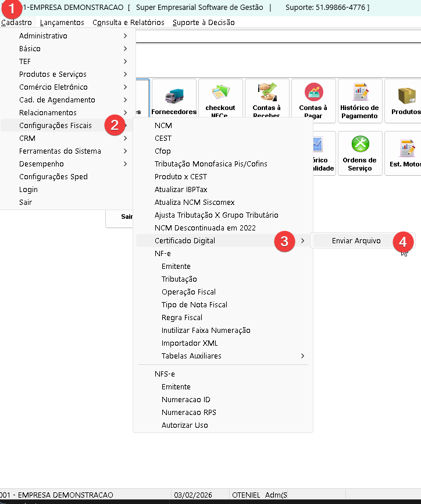This screenshot has width=421, height=504.
Task: Open Contas à Pagar shortcut
Action: 313,100
